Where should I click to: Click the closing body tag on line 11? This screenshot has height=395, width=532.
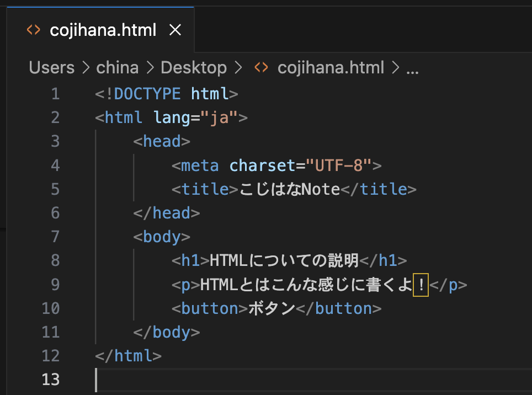tap(166, 332)
